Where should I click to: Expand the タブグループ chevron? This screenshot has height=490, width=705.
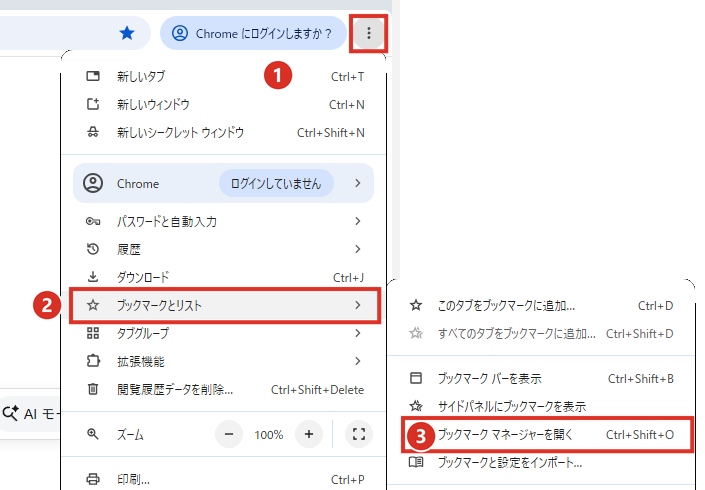click(357, 333)
